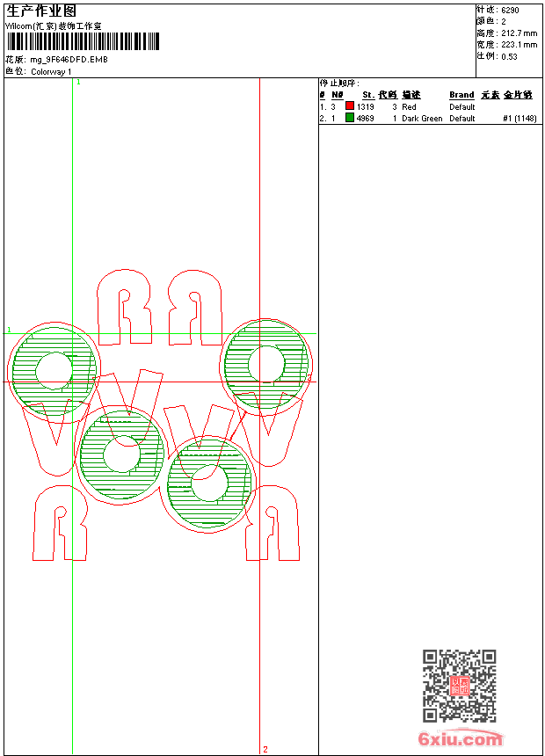Click the red thread color swatch
Screen dimensions: 545x756
(x=350, y=105)
